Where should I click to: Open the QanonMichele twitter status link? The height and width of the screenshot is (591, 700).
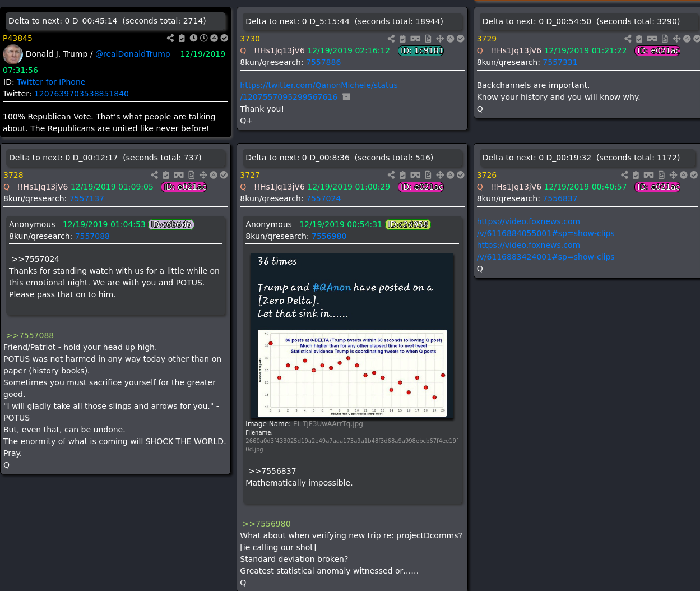[x=319, y=91]
